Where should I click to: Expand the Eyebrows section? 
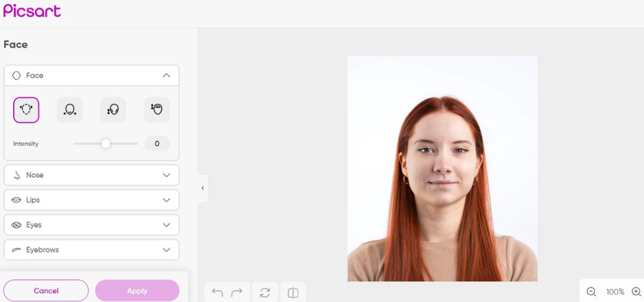(x=92, y=250)
